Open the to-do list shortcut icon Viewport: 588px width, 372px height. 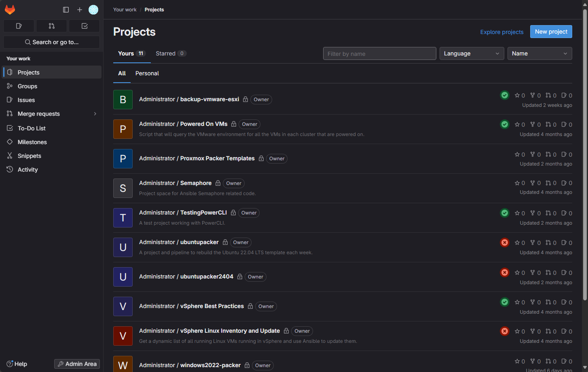pos(85,26)
